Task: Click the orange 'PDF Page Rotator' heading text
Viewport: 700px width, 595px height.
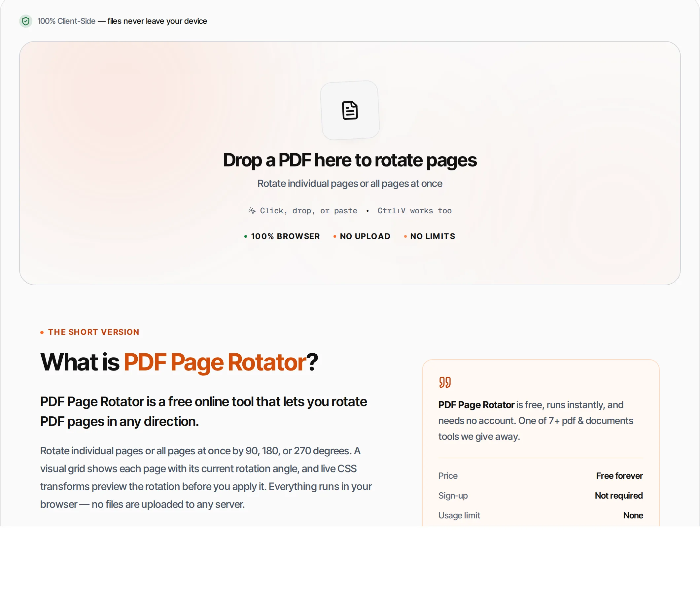Action: point(215,363)
